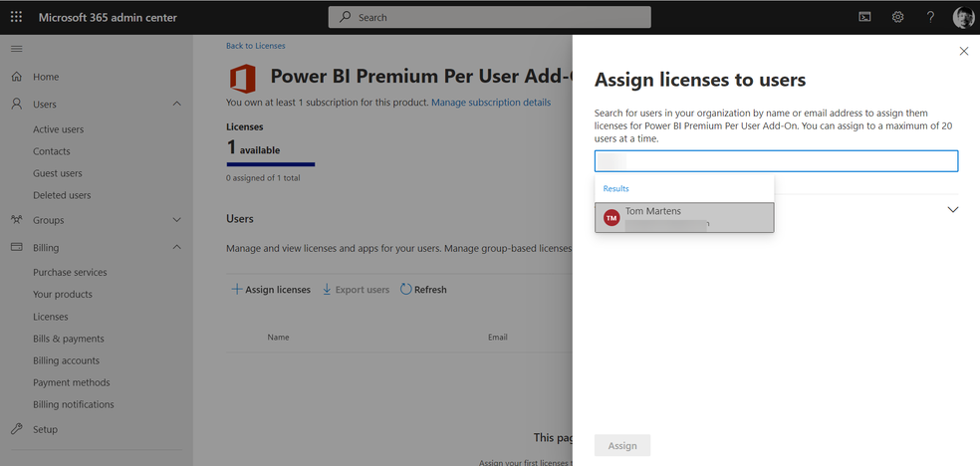Click the Export users download icon

[327, 289]
